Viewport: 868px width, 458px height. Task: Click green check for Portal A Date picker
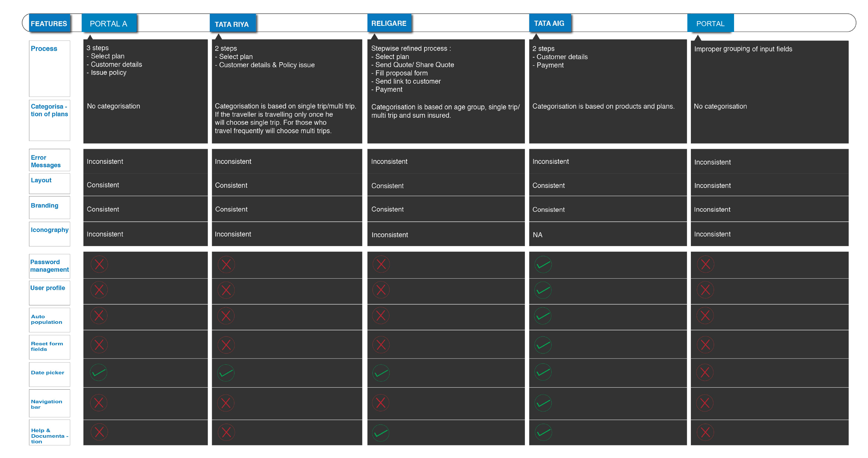click(99, 373)
